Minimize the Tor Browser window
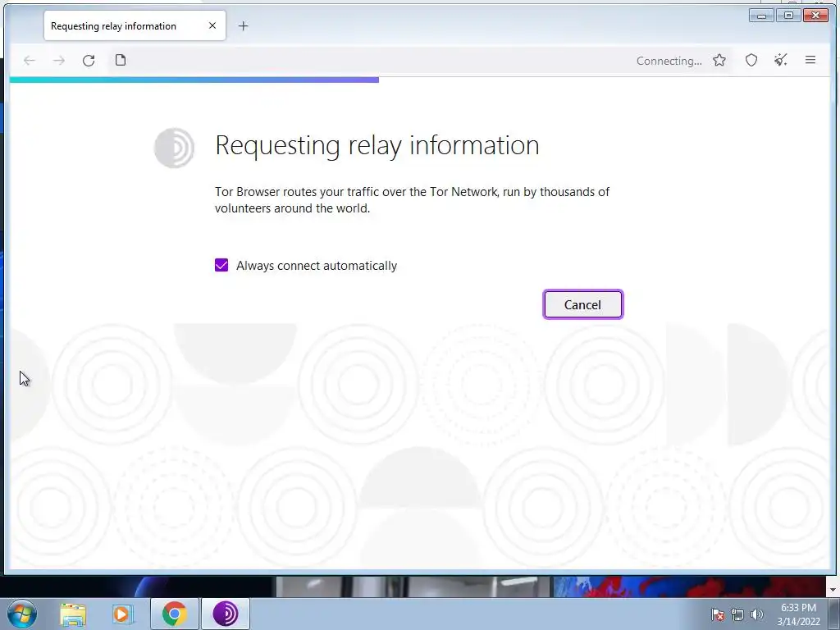Viewport: 840px width, 630px height. [x=761, y=16]
